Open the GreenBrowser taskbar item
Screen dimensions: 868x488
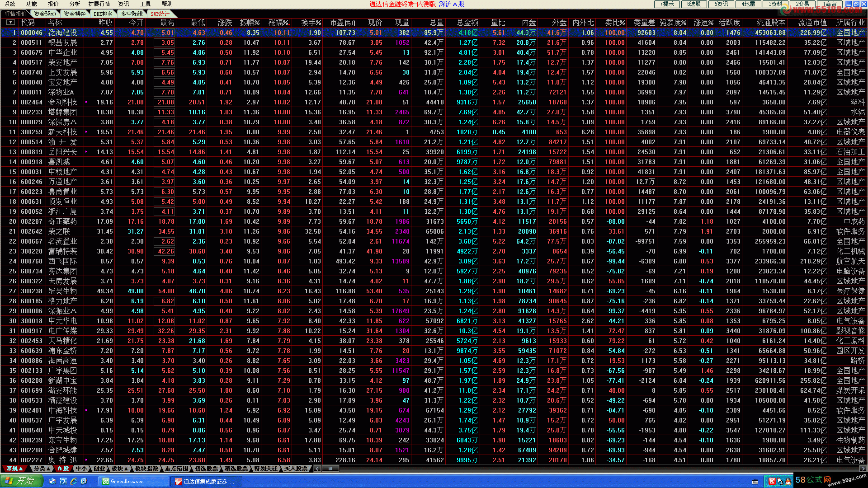133,481
